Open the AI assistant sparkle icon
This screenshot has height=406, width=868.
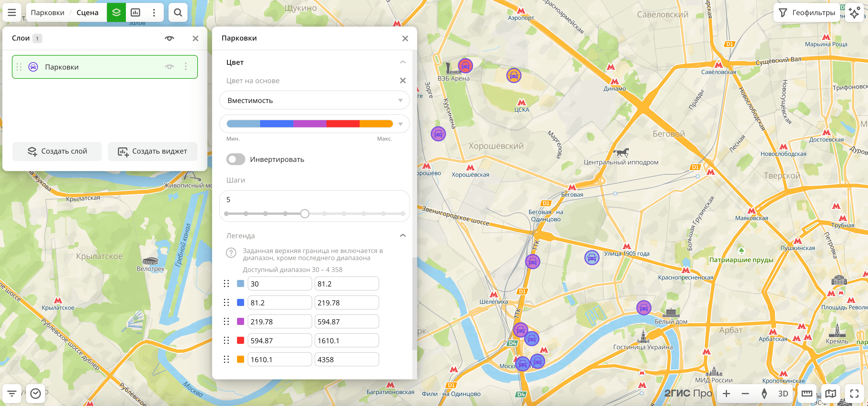point(854,12)
